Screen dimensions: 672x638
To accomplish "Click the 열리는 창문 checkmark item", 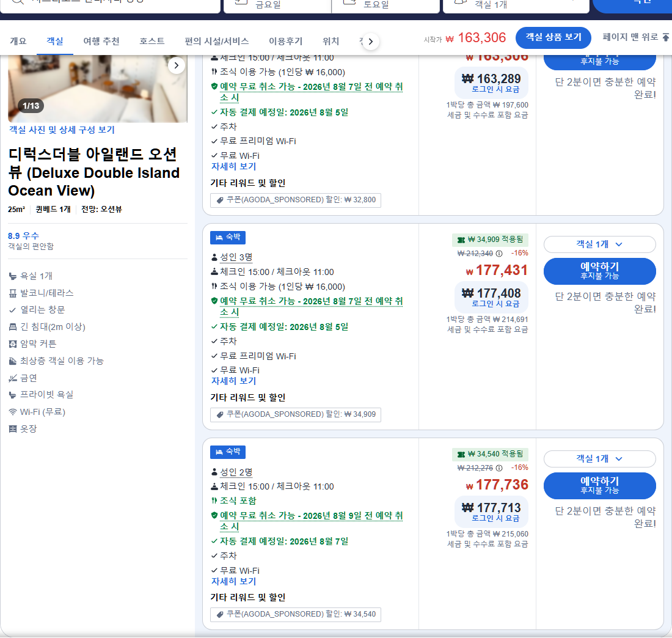I will [37, 310].
